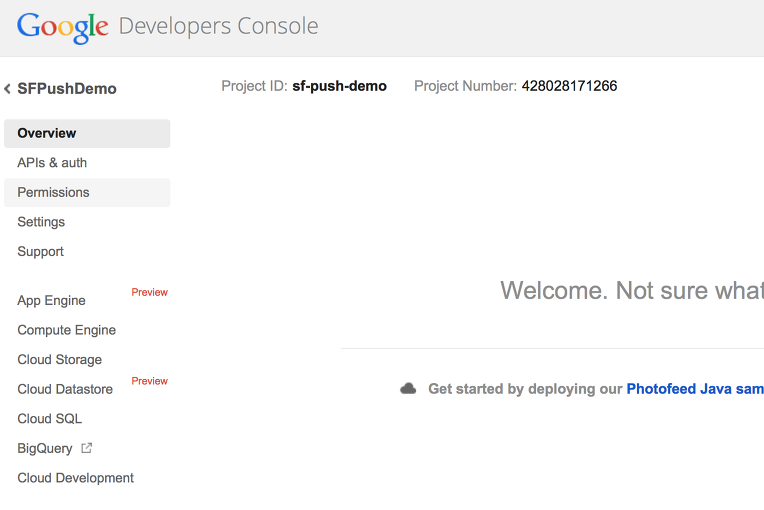Click the Google logo
Screen dimensions: 764x510
coord(62,27)
